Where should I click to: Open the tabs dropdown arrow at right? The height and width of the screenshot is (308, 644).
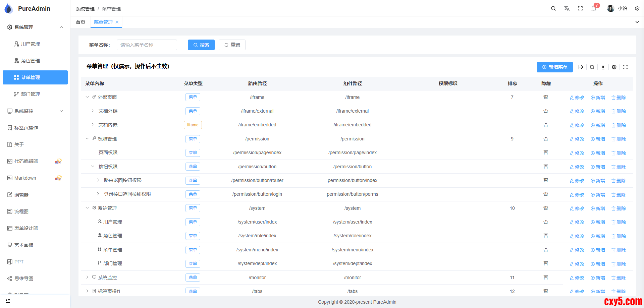637,22
